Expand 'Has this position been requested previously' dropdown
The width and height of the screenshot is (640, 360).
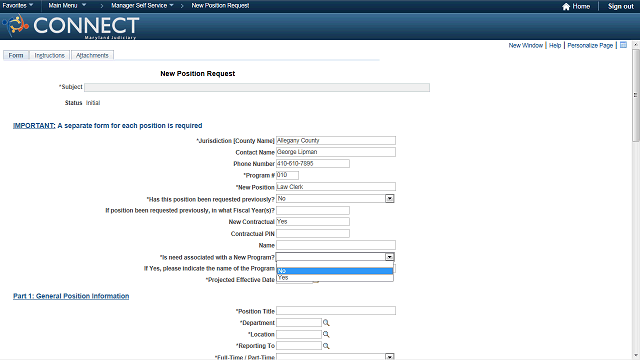click(x=389, y=199)
